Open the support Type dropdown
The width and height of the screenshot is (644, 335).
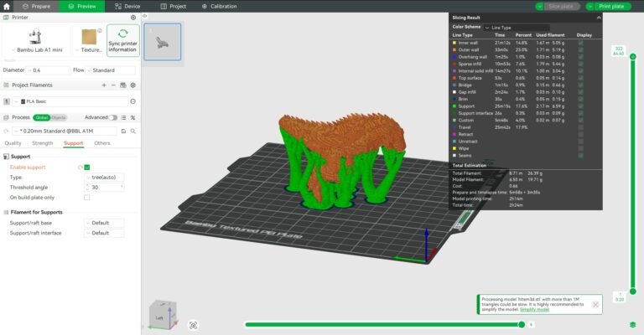(103, 178)
